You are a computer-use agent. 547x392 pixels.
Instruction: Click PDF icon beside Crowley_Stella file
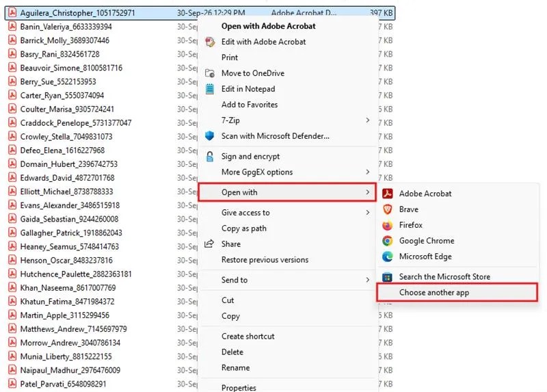point(12,137)
